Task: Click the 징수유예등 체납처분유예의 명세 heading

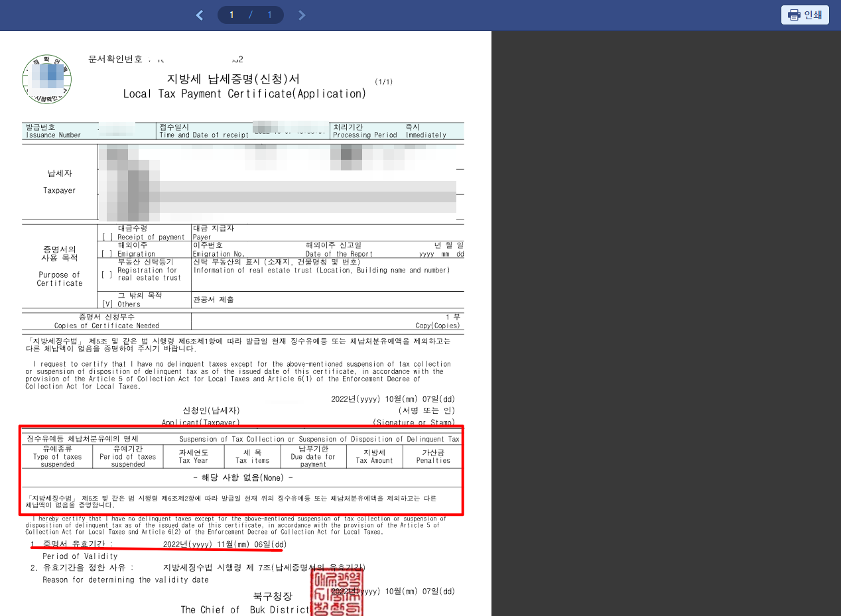Action: point(82,439)
